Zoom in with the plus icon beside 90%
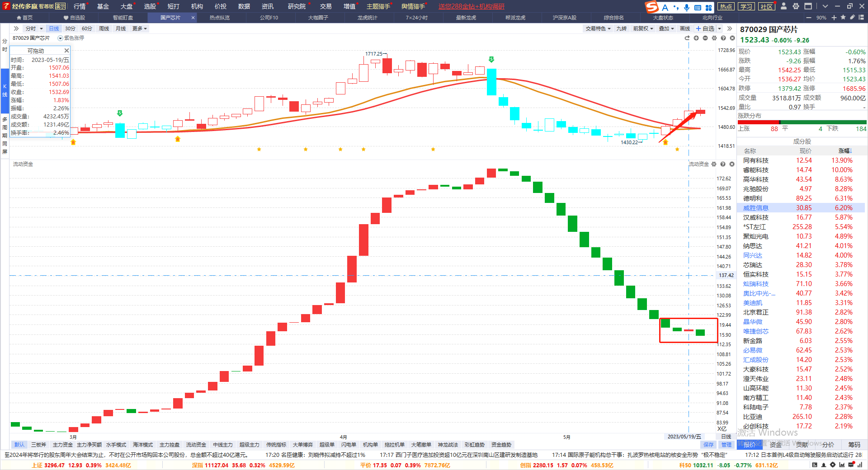868x470 pixels. point(834,18)
